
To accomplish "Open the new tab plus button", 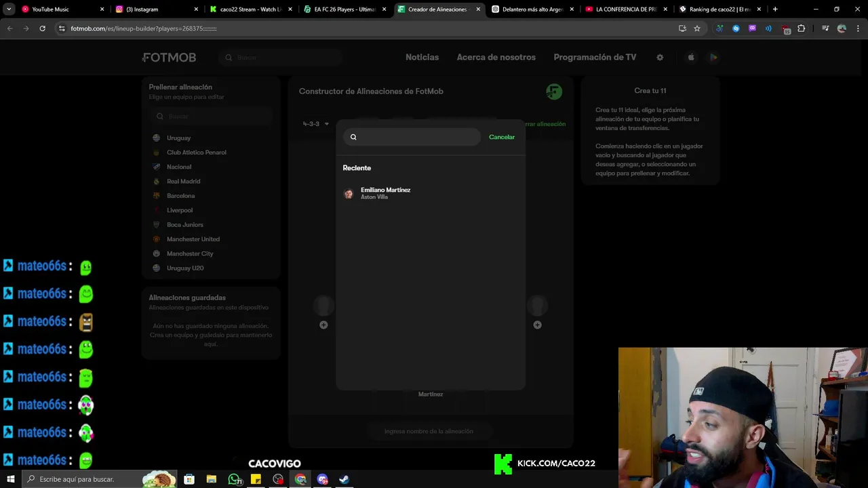I will [775, 9].
